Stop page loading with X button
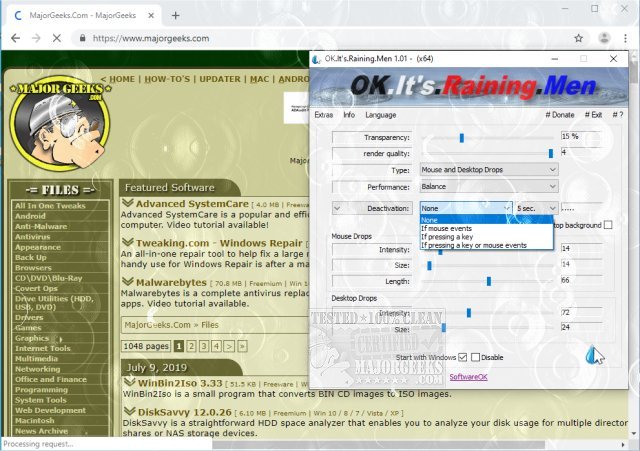The width and height of the screenshot is (640, 451). [x=71, y=38]
